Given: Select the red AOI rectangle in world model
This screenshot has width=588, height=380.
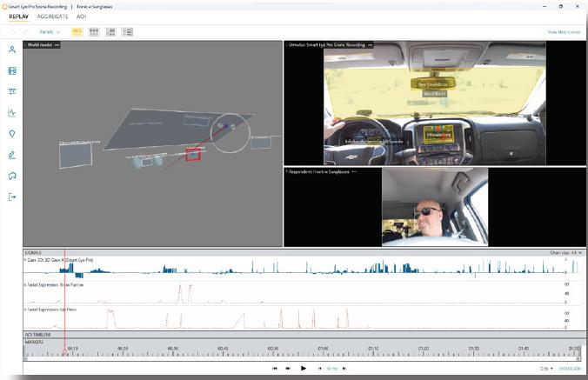Looking at the screenshot, I should tap(193, 154).
